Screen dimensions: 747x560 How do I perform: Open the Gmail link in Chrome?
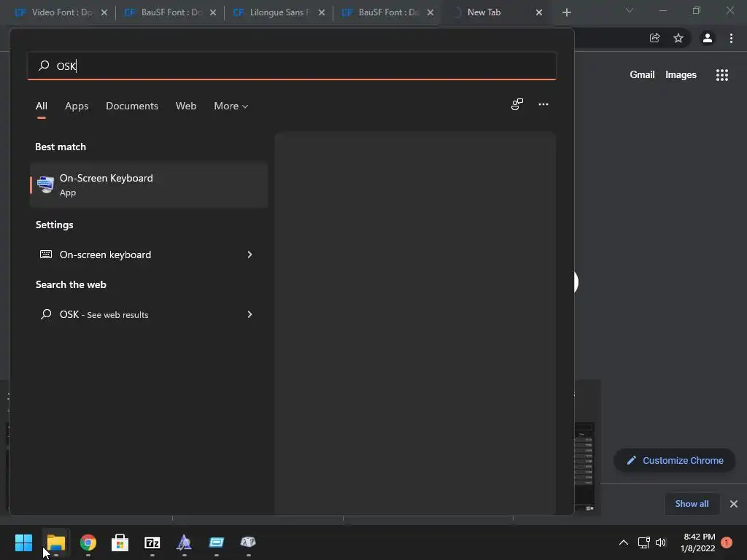(x=642, y=75)
